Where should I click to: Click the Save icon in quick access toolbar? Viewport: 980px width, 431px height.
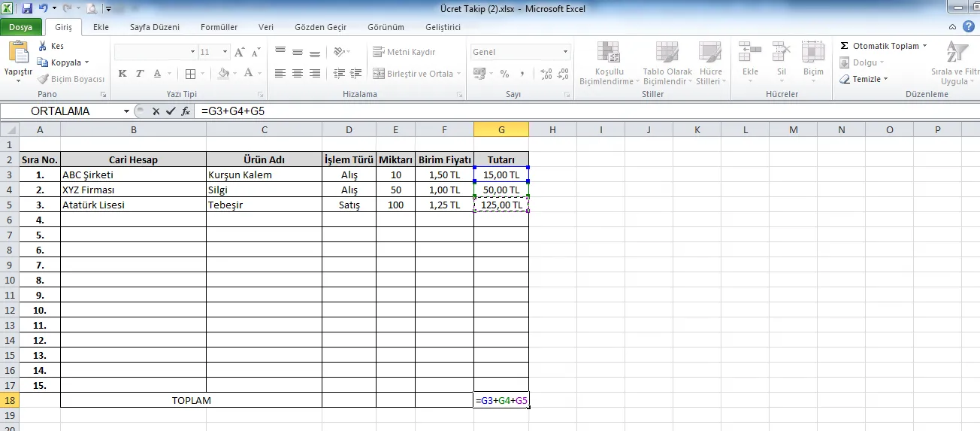pos(27,9)
